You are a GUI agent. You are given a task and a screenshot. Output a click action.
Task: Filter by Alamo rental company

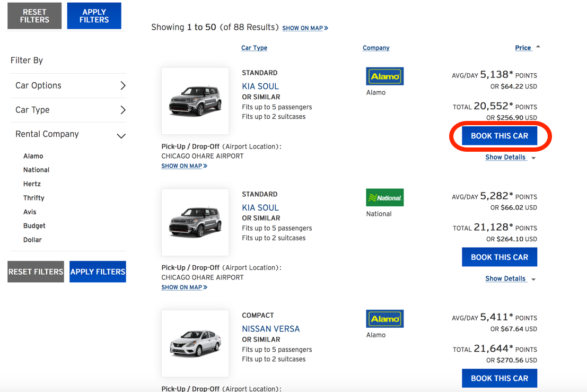pos(33,156)
